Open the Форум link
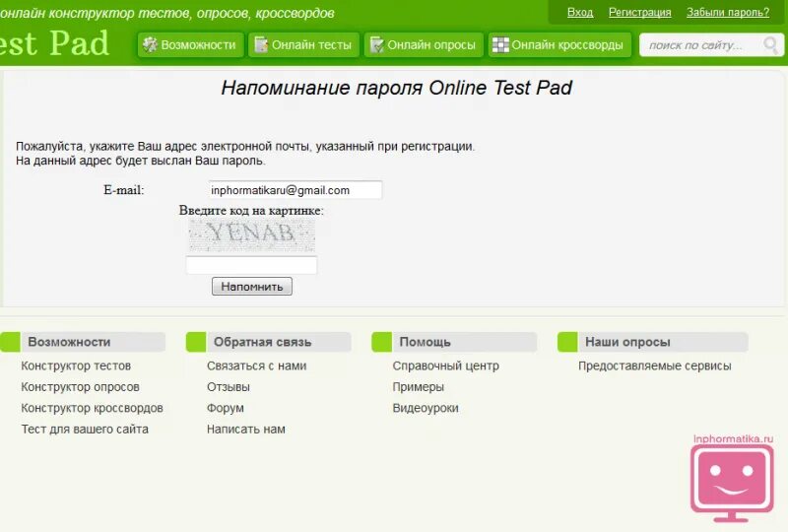This screenshot has width=788, height=532. [x=226, y=408]
